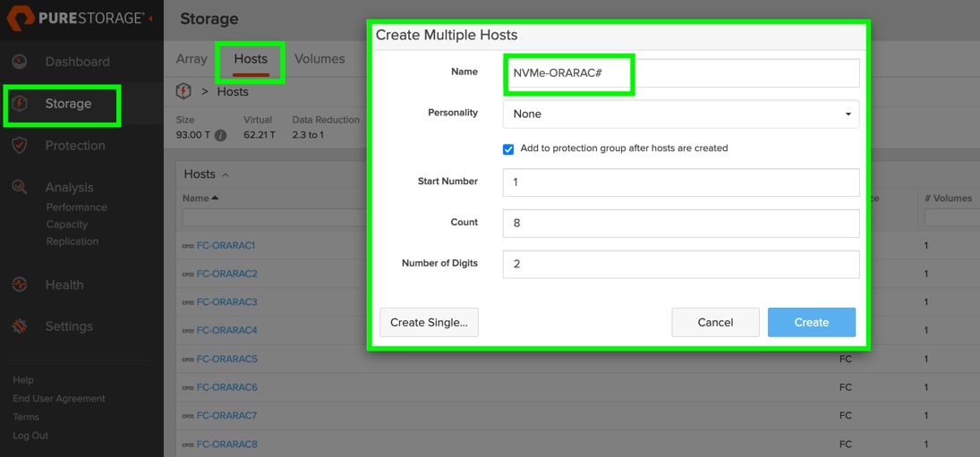Viewport: 980px width, 457px height.
Task: Open the FC-ORARAC7 host link
Action: point(226,415)
